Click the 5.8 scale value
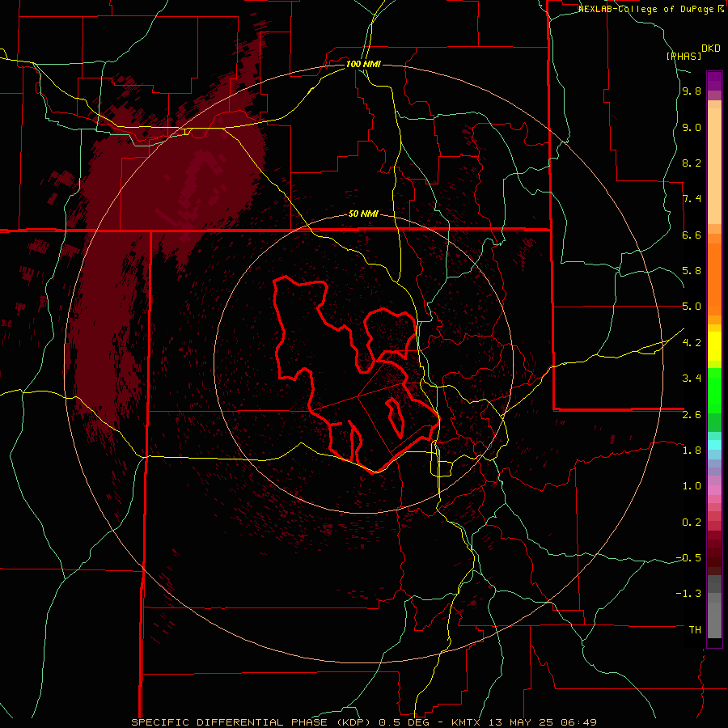728x728 pixels. coord(692,271)
